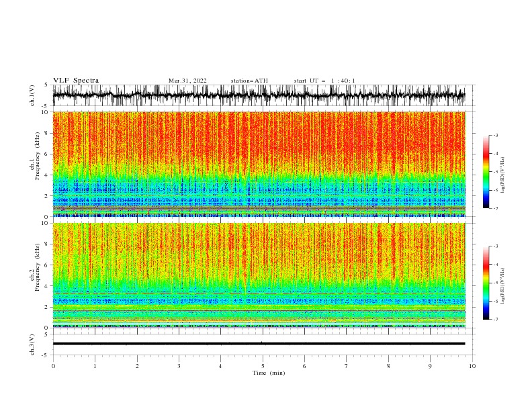
Task: Click the ch.2 spectrogram panel
Action: (259, 275)
